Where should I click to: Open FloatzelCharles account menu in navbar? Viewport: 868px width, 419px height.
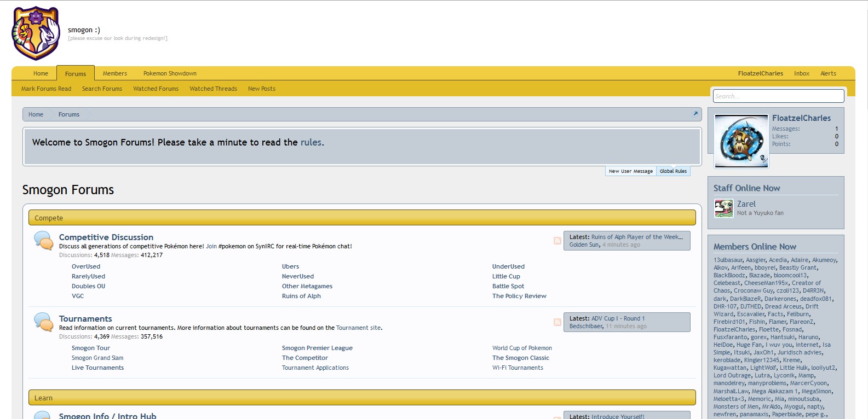[760, 73]
